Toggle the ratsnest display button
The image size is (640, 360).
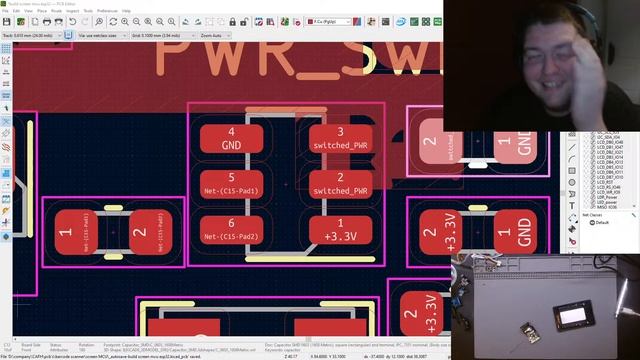coord(6,122)
